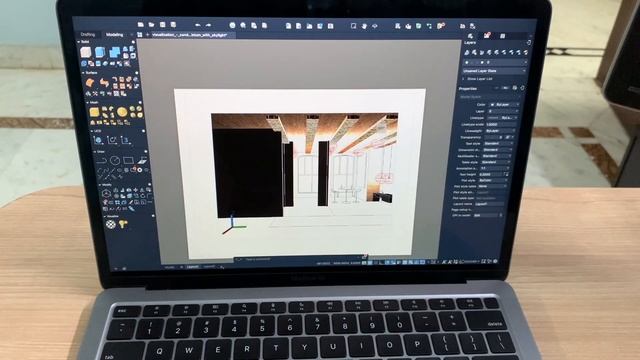Click the New drawing icon in top toolbar

pos(140,24)
